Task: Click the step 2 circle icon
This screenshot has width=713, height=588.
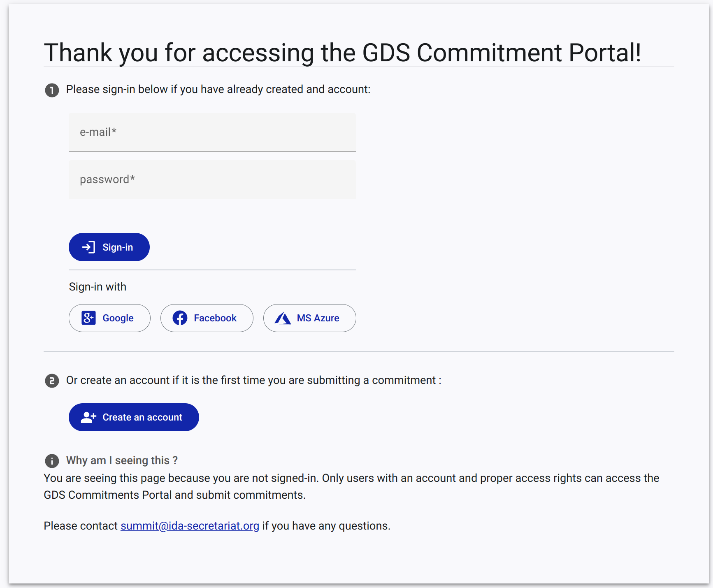Action: click(x=52, y=381)
